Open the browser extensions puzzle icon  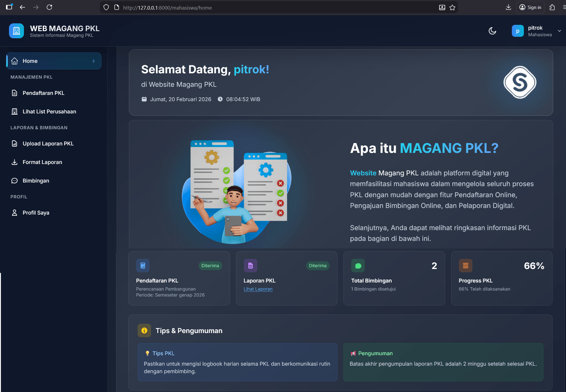click(552, 7)
